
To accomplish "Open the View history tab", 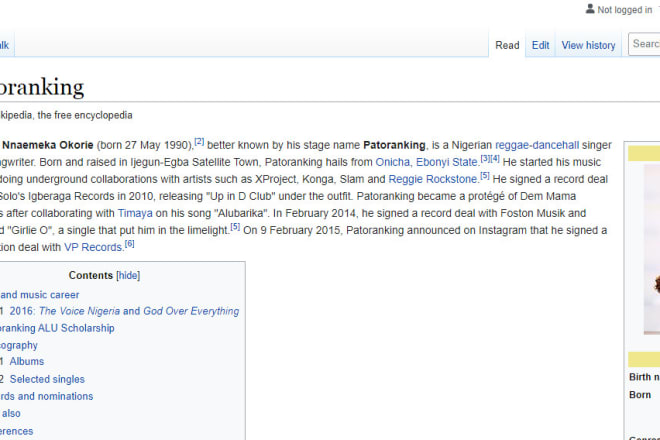I will (x=588, y=45).
